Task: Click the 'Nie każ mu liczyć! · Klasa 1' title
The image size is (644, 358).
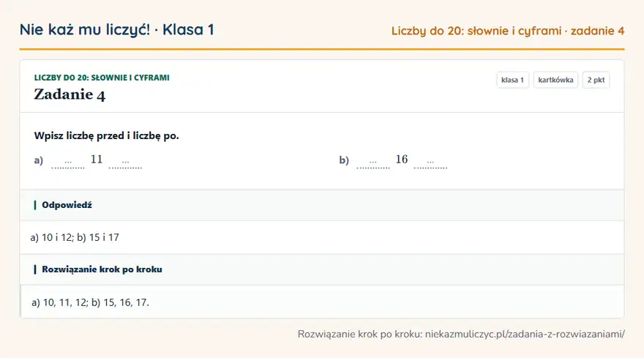Action: tap(116, 29)
